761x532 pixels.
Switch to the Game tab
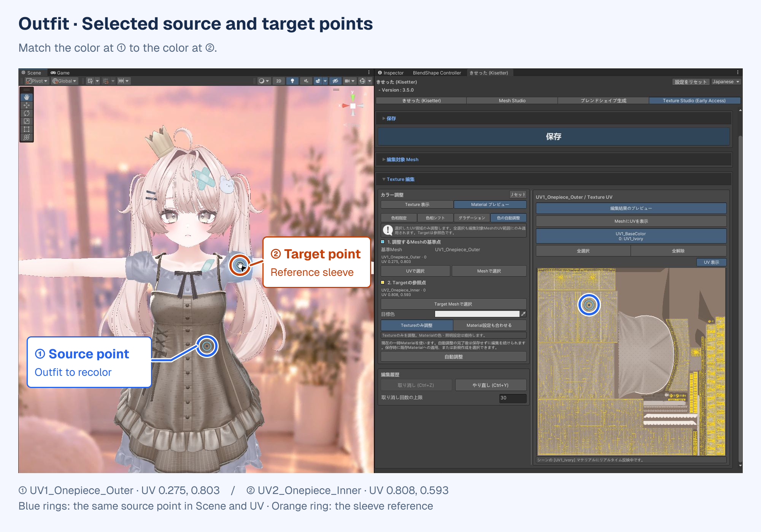click(x=60, y=73)
